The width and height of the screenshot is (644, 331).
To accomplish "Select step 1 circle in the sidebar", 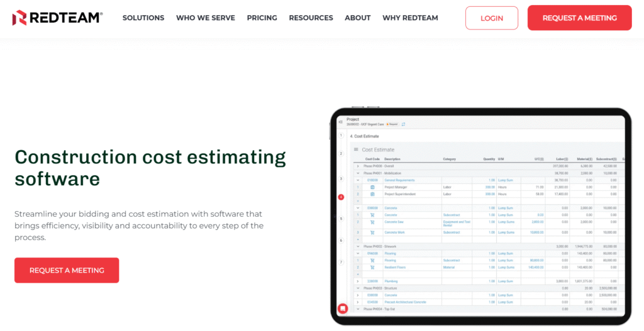I will click(x=341, y=136).
